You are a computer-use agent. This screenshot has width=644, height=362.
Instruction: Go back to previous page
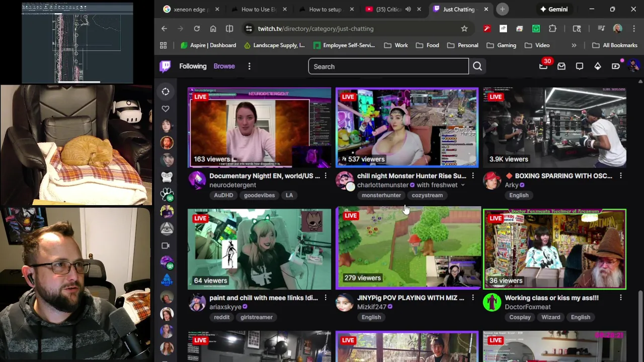point(164,29)
